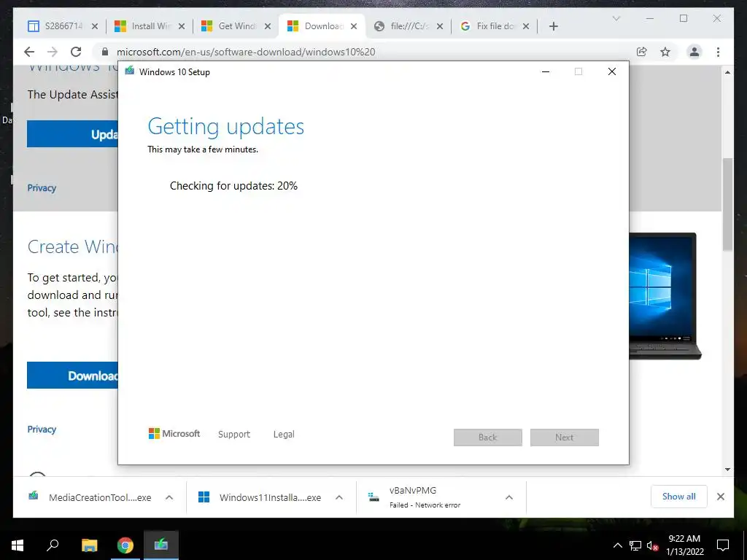
Task: Open taskbar search magnifier
Action: (53, 545)
